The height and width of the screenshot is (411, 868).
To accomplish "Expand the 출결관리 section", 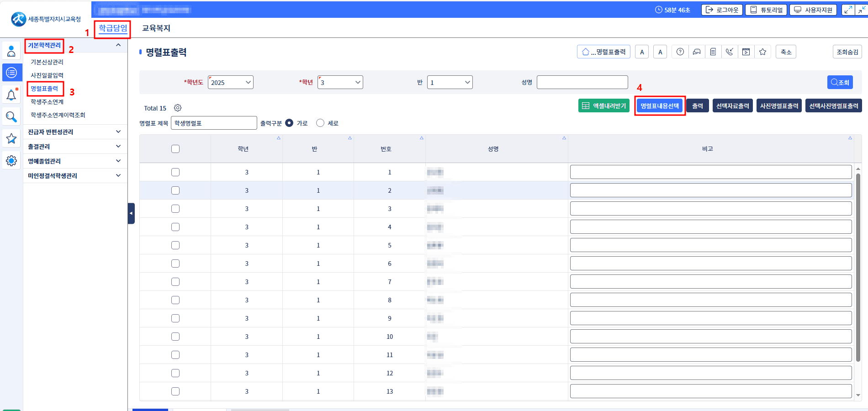I will tap(75, 146).
